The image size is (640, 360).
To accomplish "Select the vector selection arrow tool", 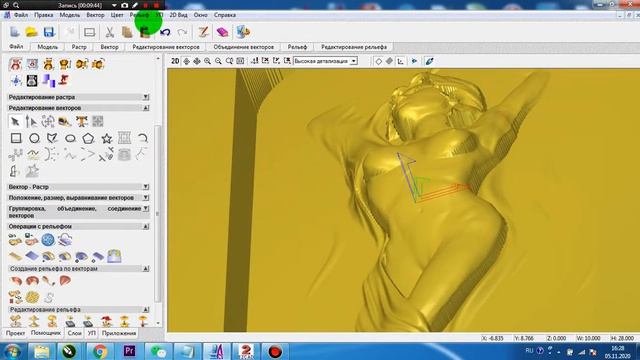I will pyautogui.click(x=15, y=121).
